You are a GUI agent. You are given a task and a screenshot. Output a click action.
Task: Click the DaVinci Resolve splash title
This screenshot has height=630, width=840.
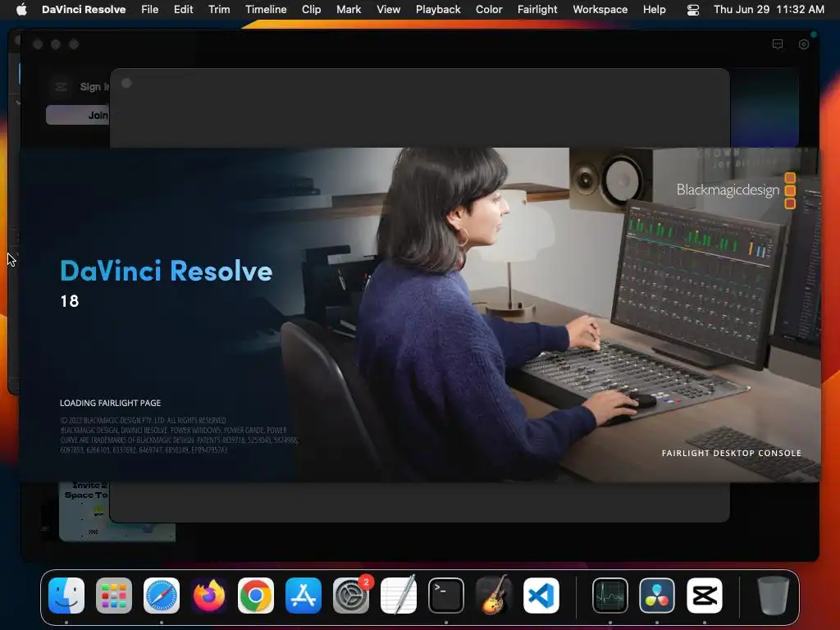click(167, 271)
